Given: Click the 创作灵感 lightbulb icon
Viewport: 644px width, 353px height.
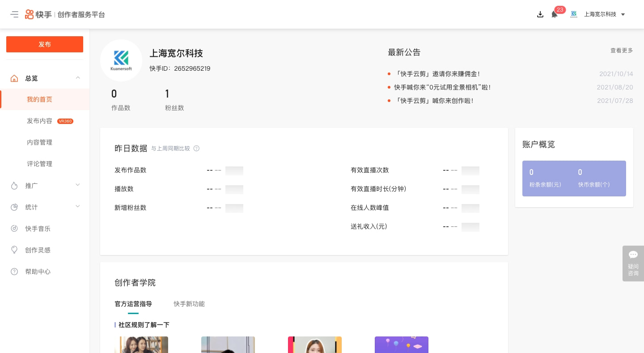Looking at the screenshot, I should (x=14, y=250).
